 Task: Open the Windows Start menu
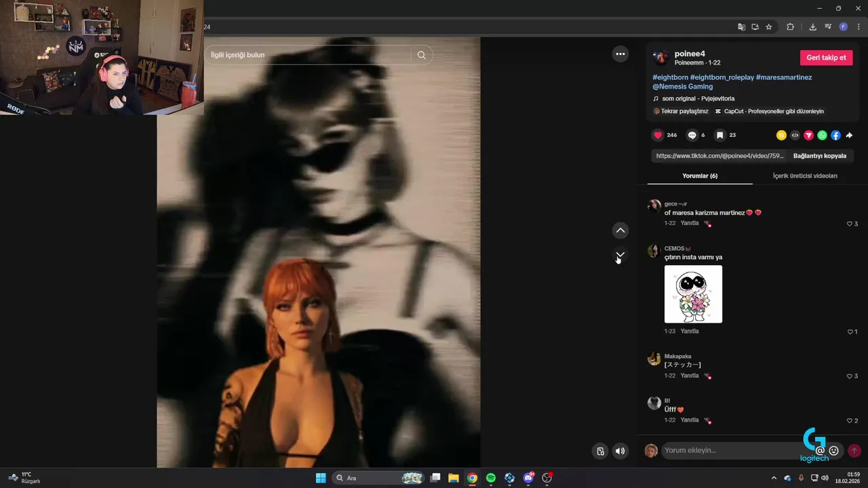click(321, 478)
